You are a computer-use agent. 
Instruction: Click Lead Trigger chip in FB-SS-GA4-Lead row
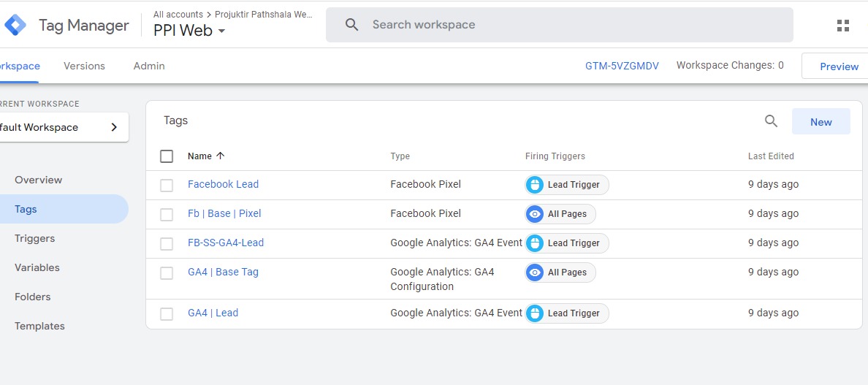(567, 243)
